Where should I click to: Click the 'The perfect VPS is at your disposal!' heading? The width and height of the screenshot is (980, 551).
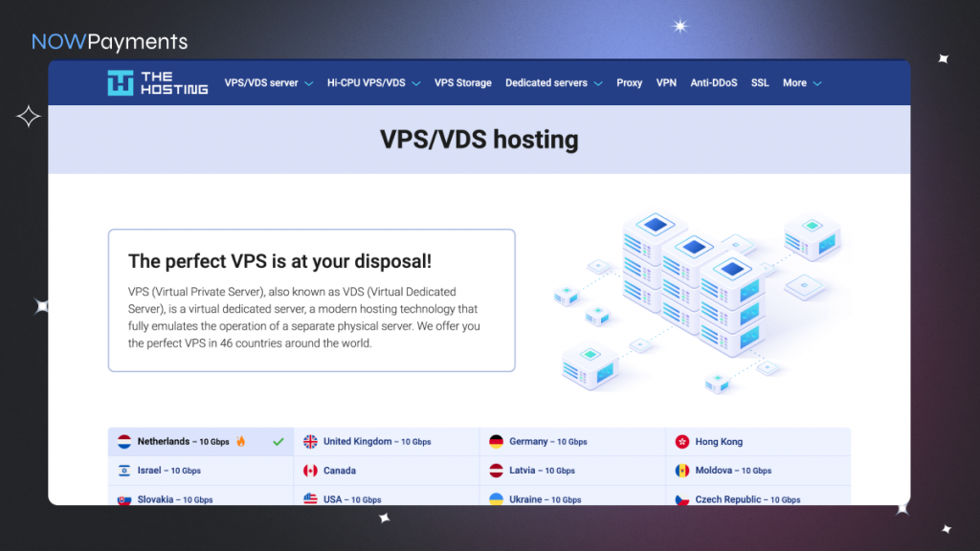pos(280,261)
